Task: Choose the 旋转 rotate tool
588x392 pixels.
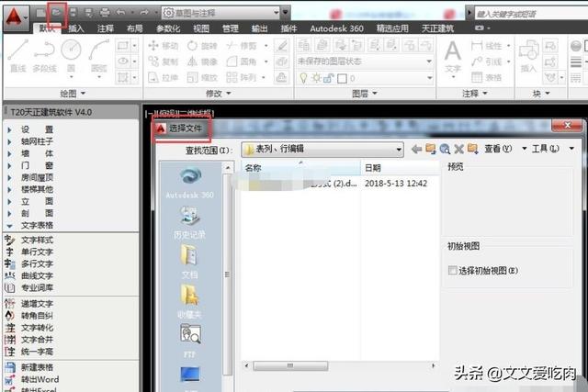Action: coord(202,46)
